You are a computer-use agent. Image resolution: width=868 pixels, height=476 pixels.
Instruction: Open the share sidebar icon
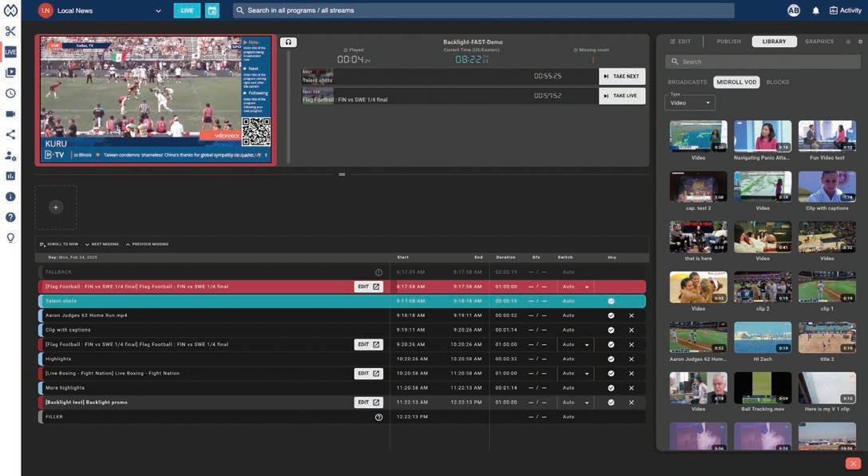(10, 134)
